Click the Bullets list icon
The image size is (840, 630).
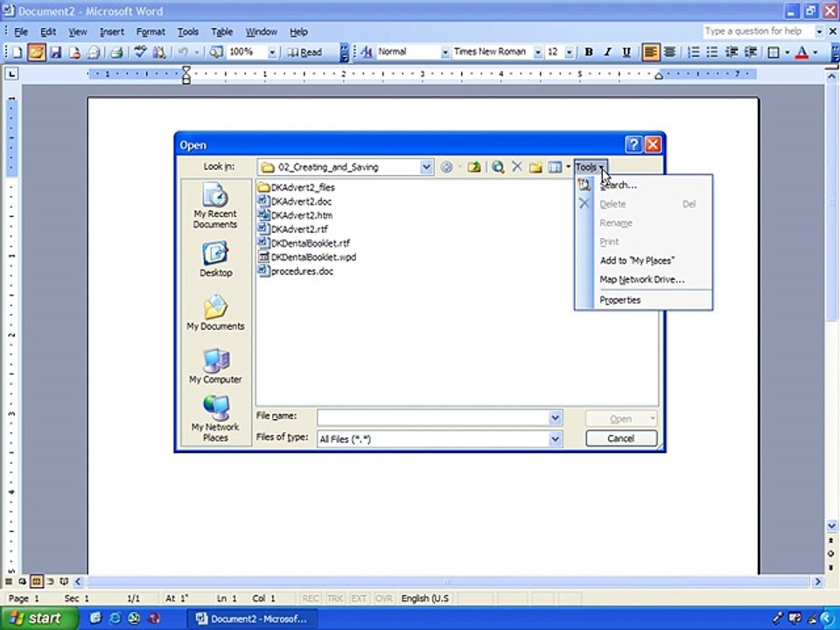[x=712, y=52]
